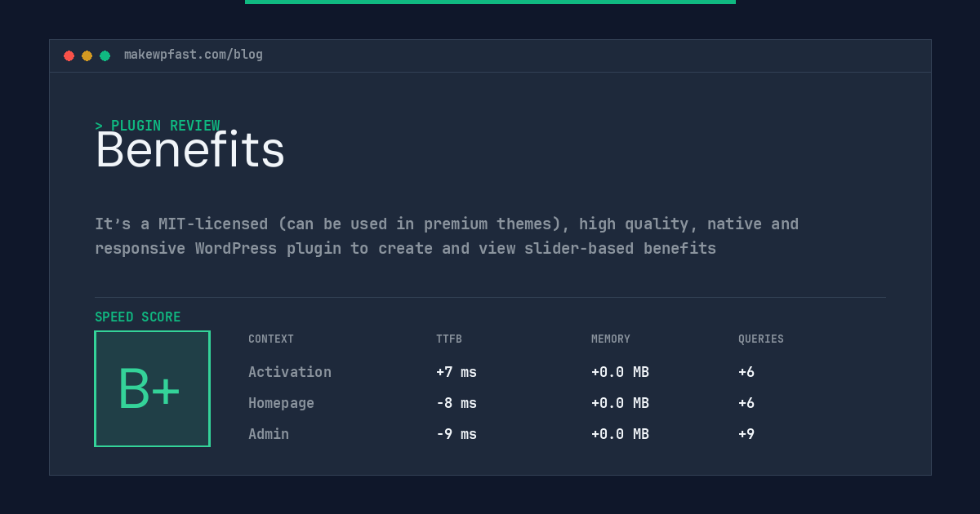Viewport: 980px width, 514px height.
Task: Click the red window dot
Action: point(69,55)
